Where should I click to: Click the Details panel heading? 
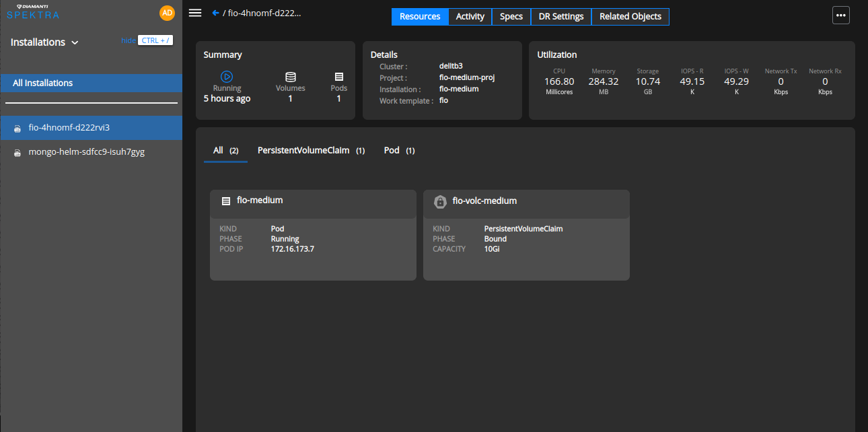[384, 55]
